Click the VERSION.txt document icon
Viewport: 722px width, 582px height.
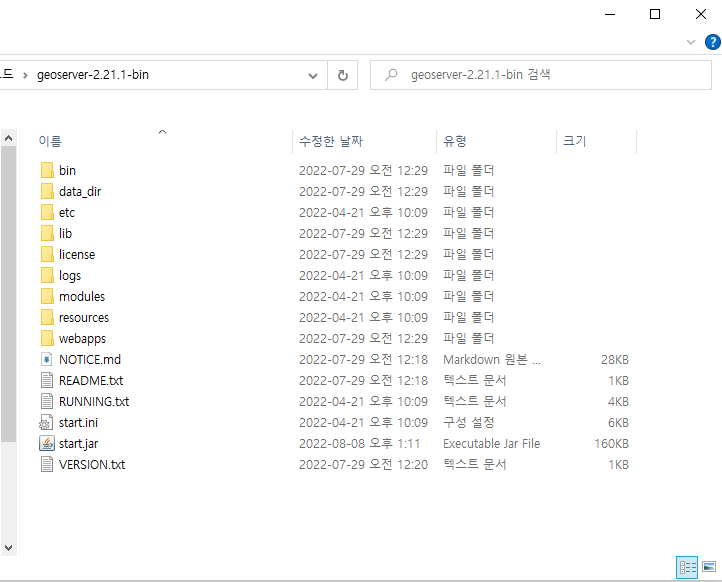coord(47,465)
